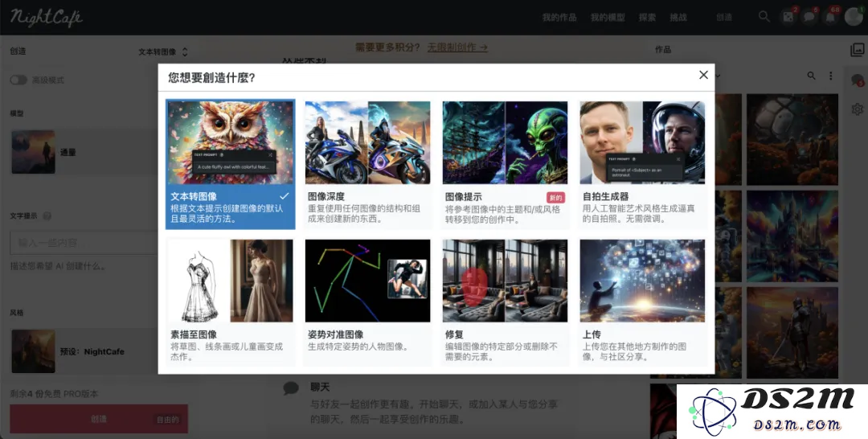Screen dimensions: 868x439
Task: Open the search magnifier in the top navigation bar
Action: point(764,17)
